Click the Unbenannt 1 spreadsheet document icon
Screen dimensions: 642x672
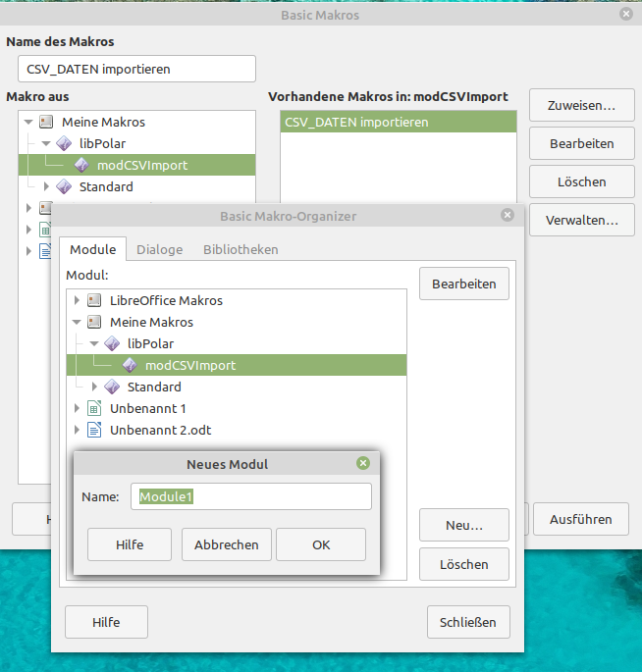[x=94, y=408]
